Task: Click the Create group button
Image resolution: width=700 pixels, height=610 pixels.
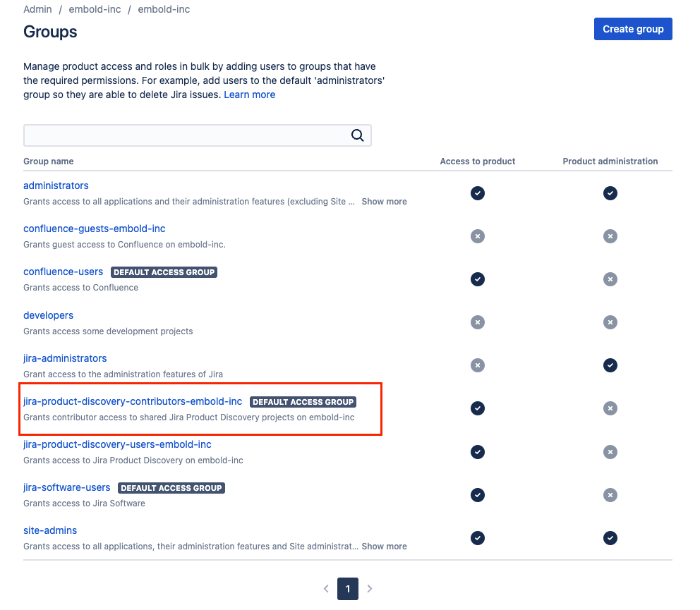Action: 632,29
